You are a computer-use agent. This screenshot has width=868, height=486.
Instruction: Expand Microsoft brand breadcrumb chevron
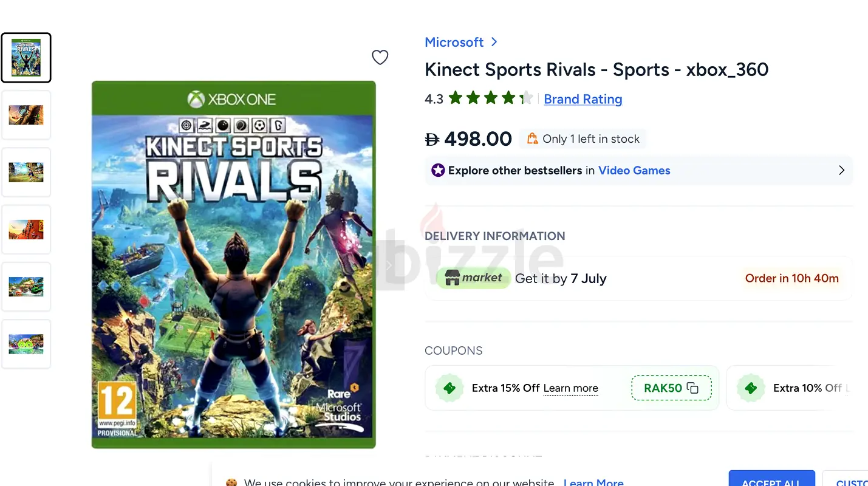coord(494,42)
